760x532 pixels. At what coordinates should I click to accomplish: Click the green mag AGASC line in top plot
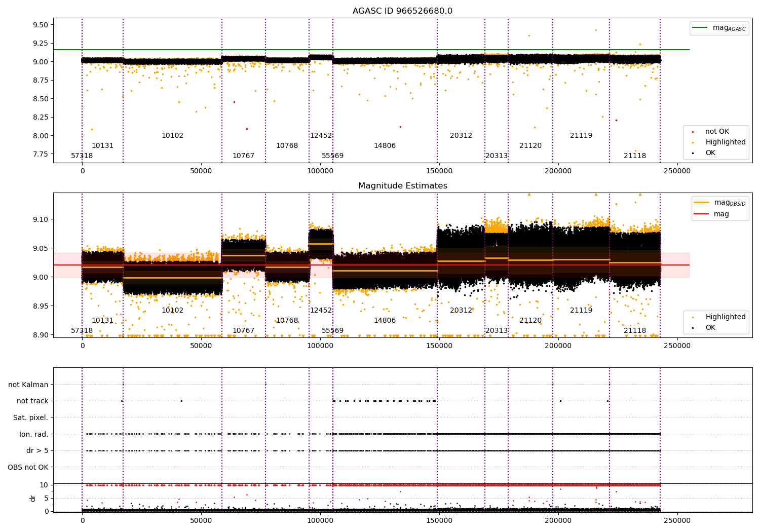point(371,50)
